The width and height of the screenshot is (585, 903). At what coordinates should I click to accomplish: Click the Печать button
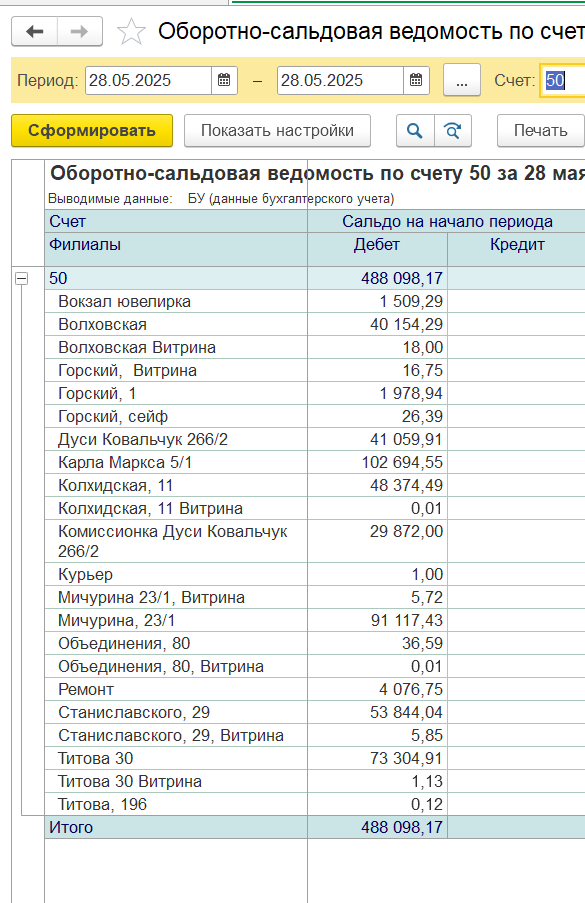click(541, 131)
